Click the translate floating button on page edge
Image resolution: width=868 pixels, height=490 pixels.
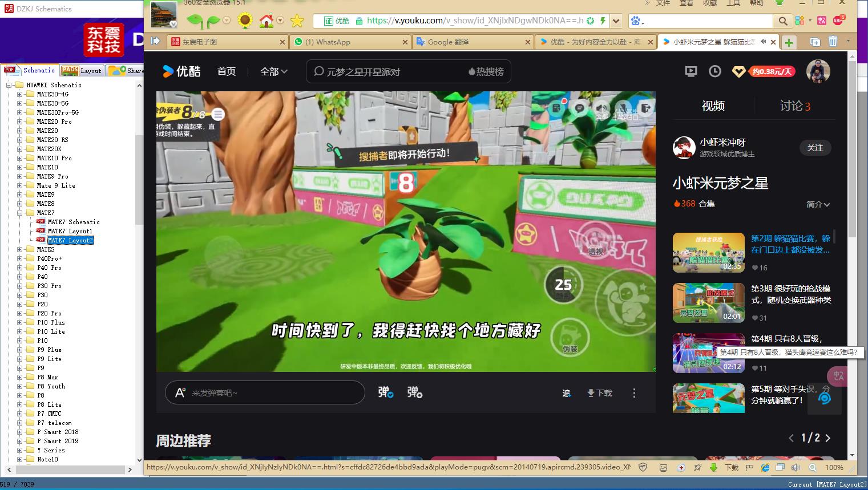tap(838, 376)
